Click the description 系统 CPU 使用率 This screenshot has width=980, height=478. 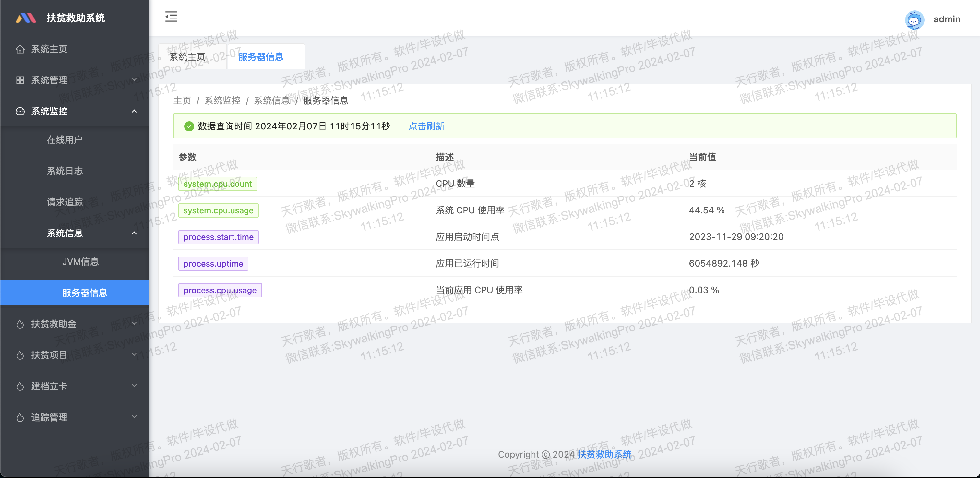[x=470, y=210]
